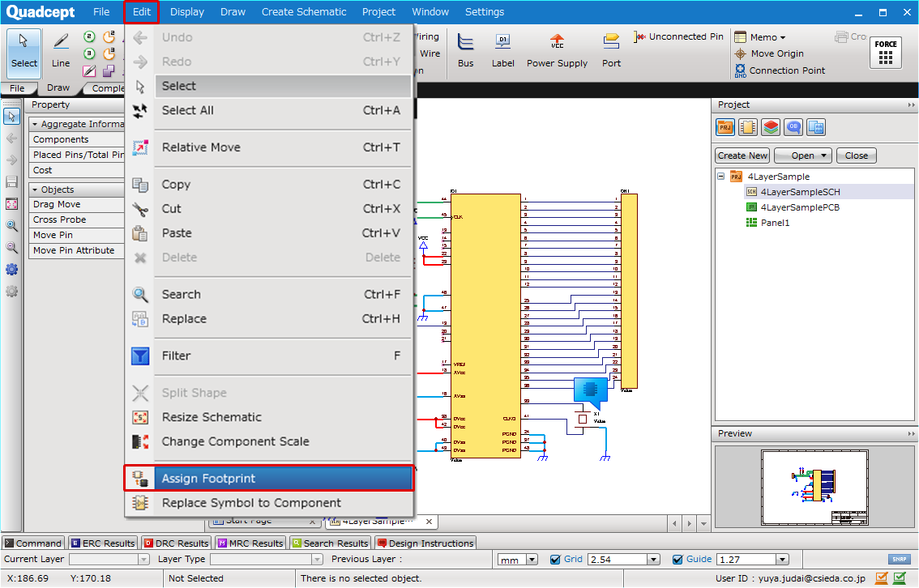Screen dimensions: 919x588
Task: Open the Guide value 1.27 dropdown
Action: [782, 560]
